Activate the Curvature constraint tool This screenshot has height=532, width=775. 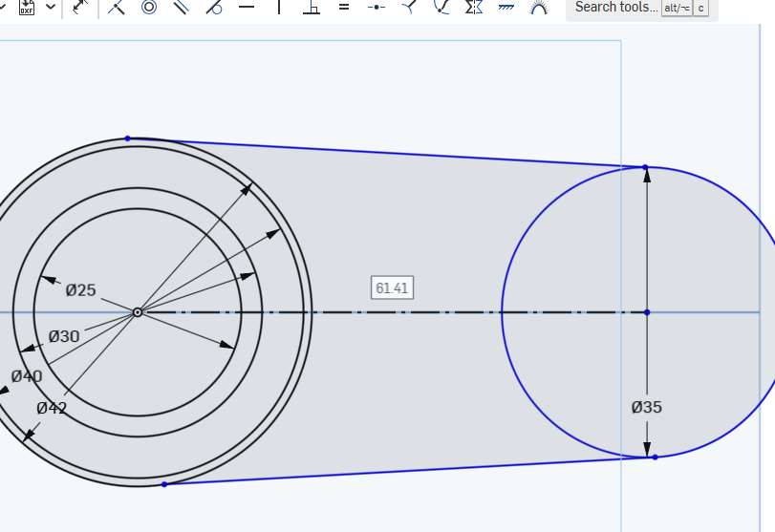(x=539, y=7)
